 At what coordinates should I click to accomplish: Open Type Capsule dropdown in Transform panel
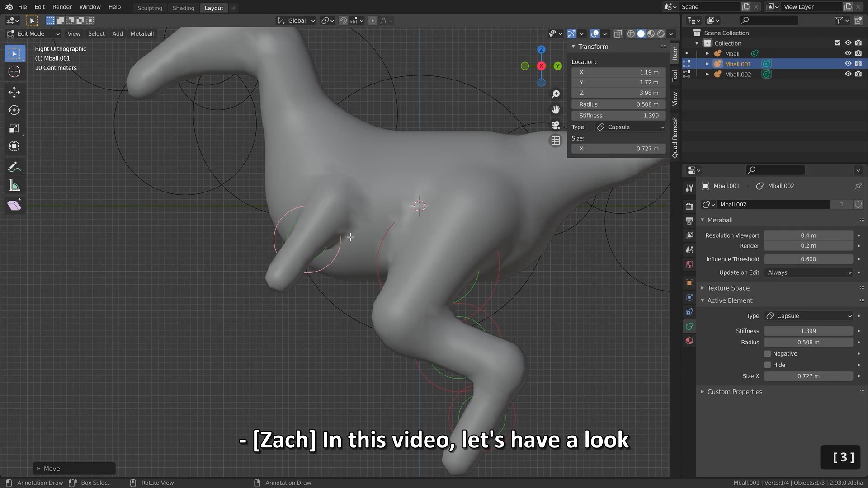click(631, 127)
